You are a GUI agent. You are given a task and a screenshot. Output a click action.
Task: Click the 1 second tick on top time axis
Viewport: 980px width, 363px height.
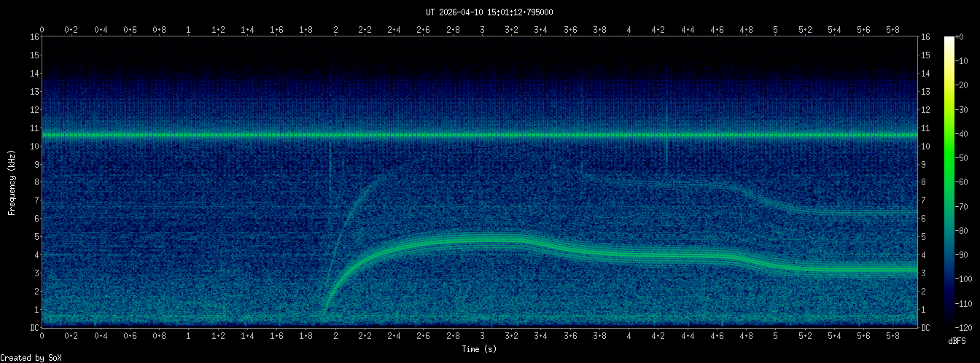[x=189, y=30]
